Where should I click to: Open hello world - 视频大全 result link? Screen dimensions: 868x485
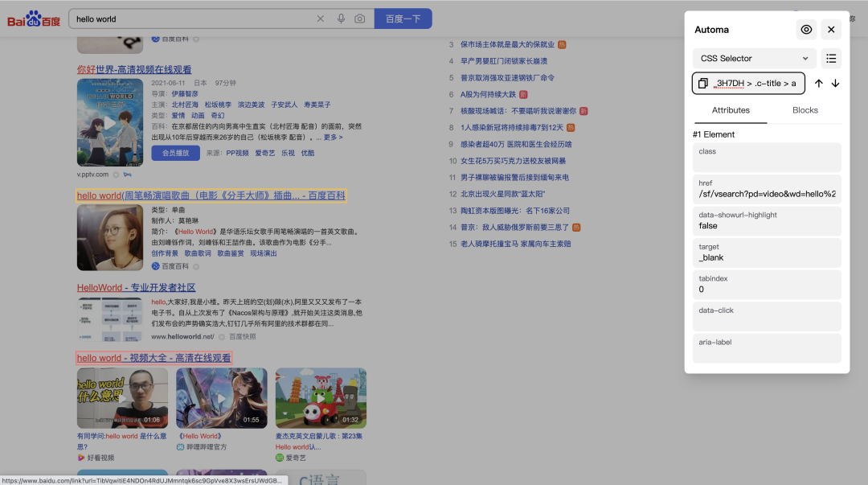tap(154, 358)
